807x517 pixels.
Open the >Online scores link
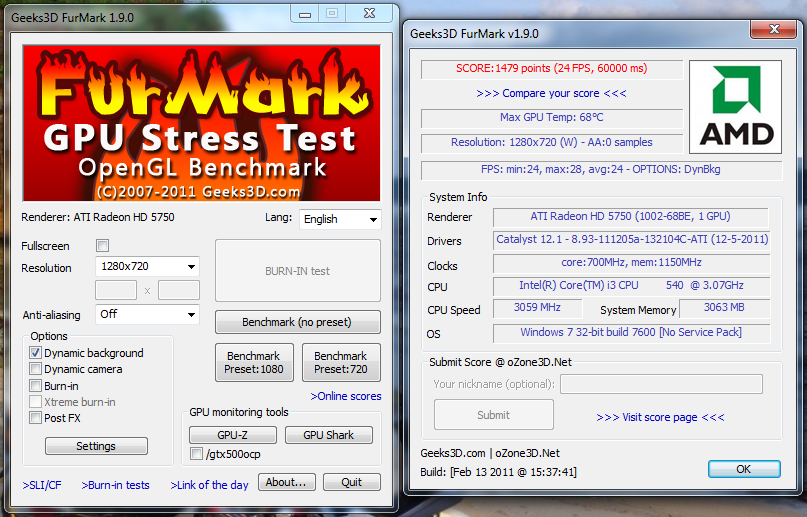pos(346,396)
